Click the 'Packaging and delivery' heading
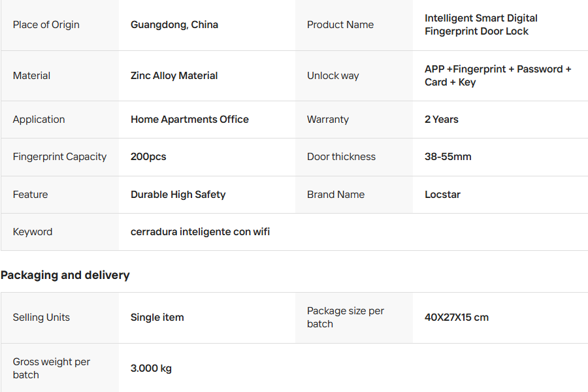 [x=65, y=275]
